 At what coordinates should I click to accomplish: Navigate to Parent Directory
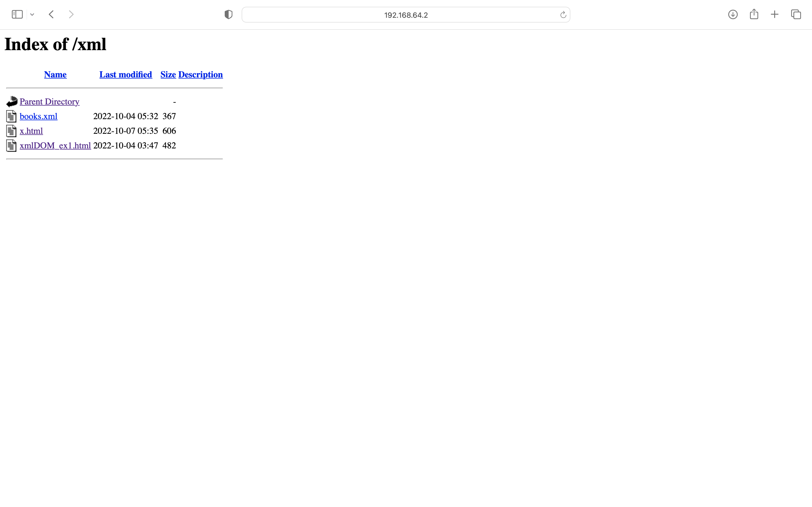pos(49,102)
